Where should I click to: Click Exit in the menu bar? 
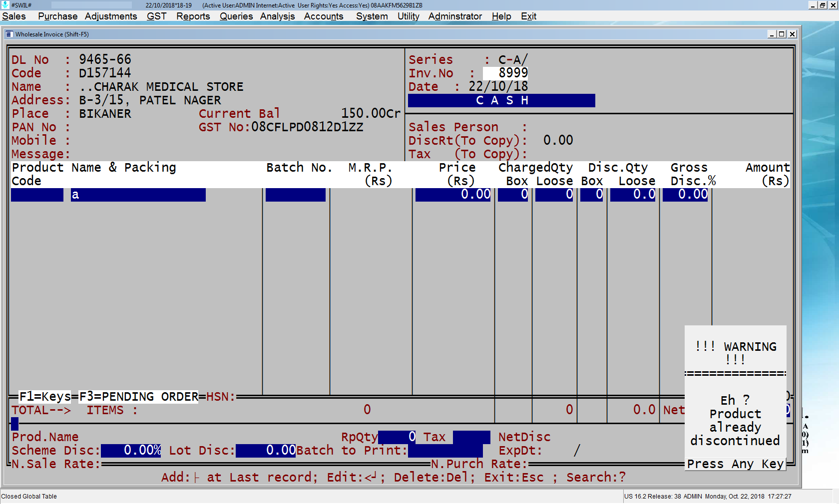(x=528, y=16)
